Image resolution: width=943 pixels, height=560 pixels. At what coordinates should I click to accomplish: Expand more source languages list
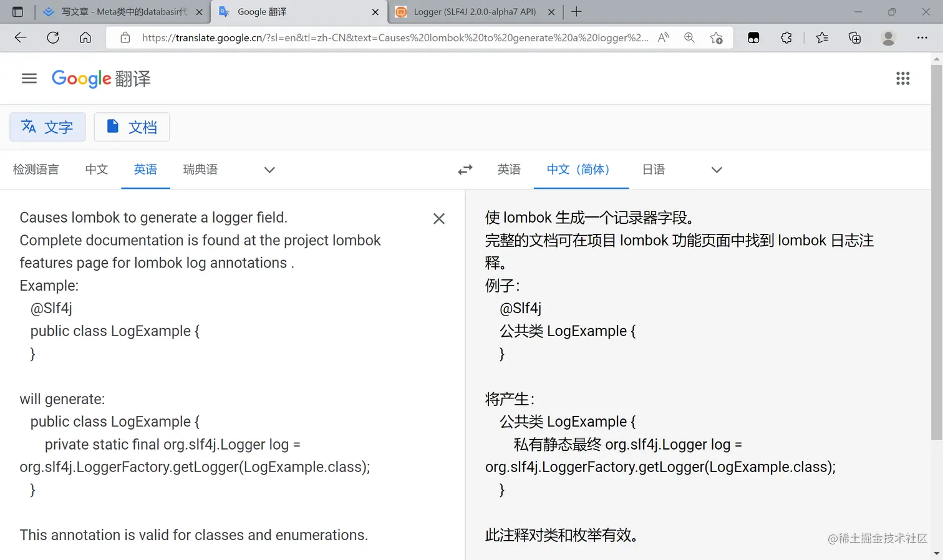tap(269, 170)
